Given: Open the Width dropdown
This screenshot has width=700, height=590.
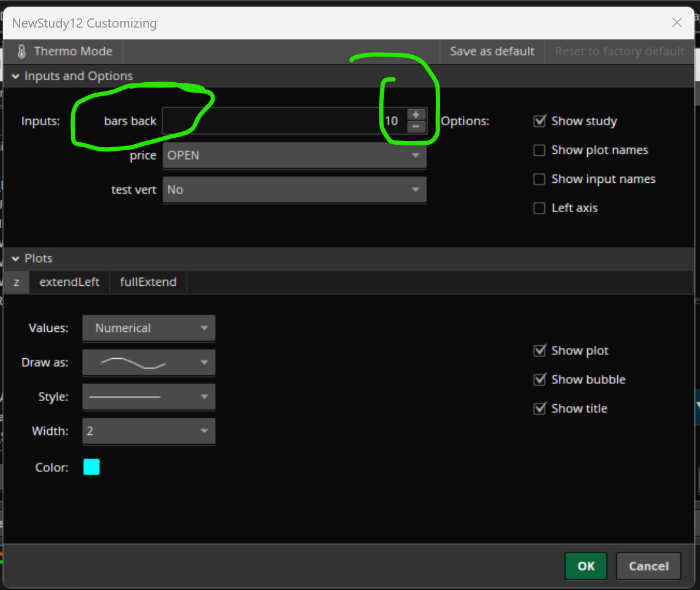Looking at the screenshot, I should pos(148,431).
